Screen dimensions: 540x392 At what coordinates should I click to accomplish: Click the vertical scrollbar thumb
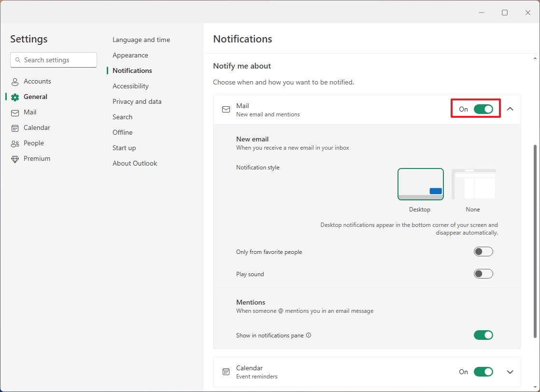pos(535,241)
